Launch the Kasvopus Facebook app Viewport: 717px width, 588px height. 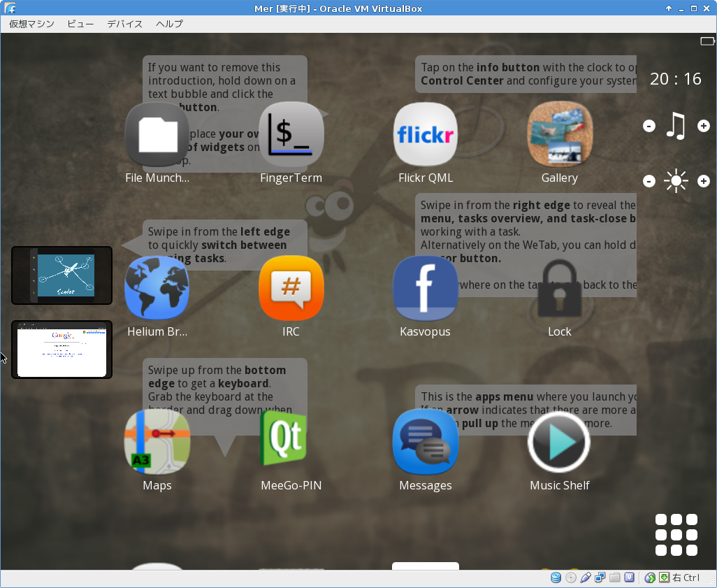[426, 288]
